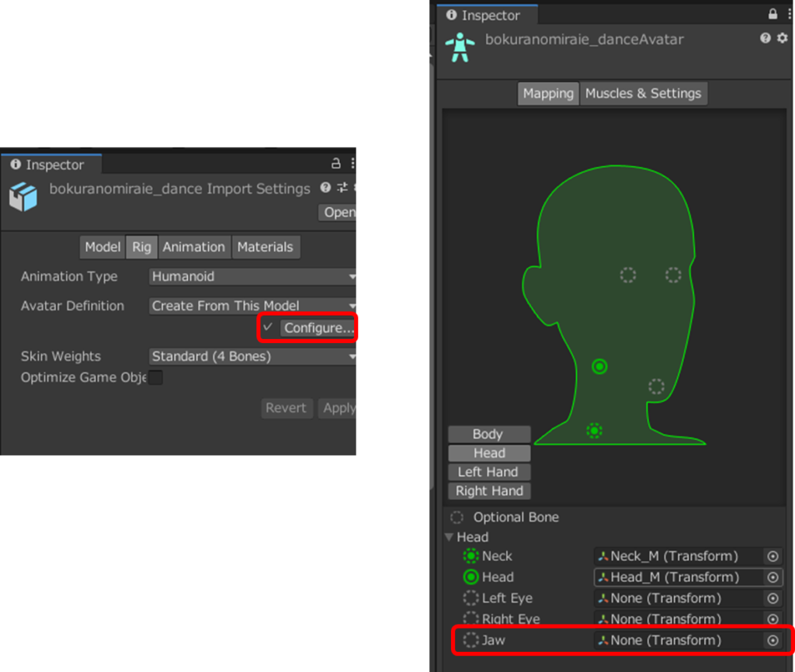Toggle the Optimize Game Objects checkbox
Image resolution: width=795 pixels, height=672 pixels.
pos(156,378)
